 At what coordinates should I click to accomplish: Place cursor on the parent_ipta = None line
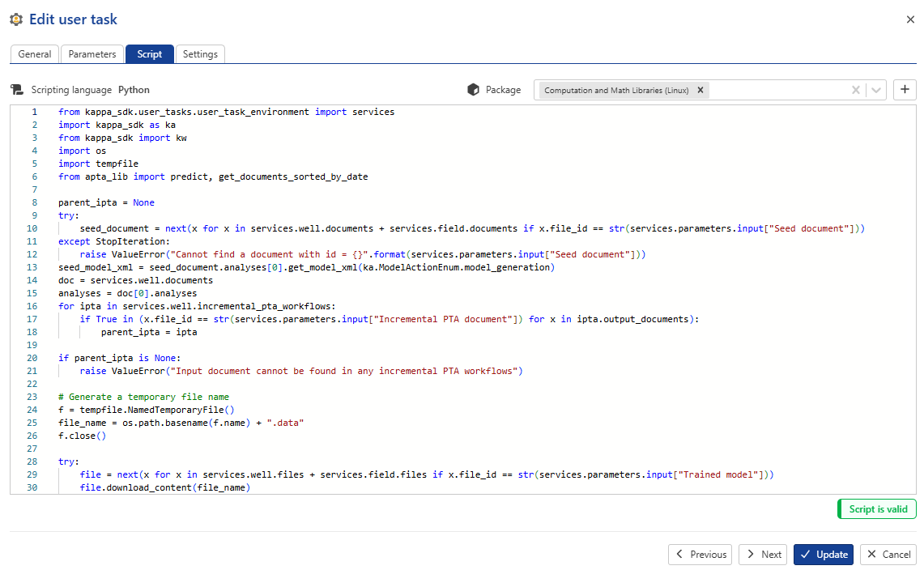[106, 202]
